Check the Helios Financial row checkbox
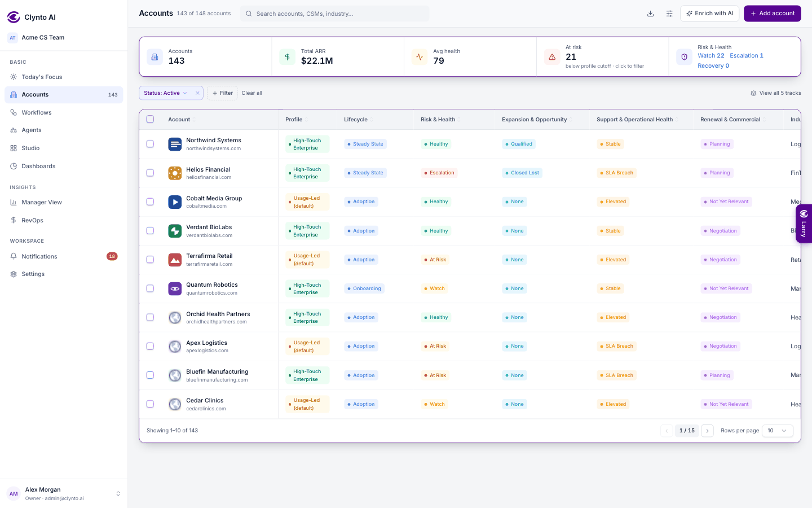The image size is (812, 508). (150, 173)
